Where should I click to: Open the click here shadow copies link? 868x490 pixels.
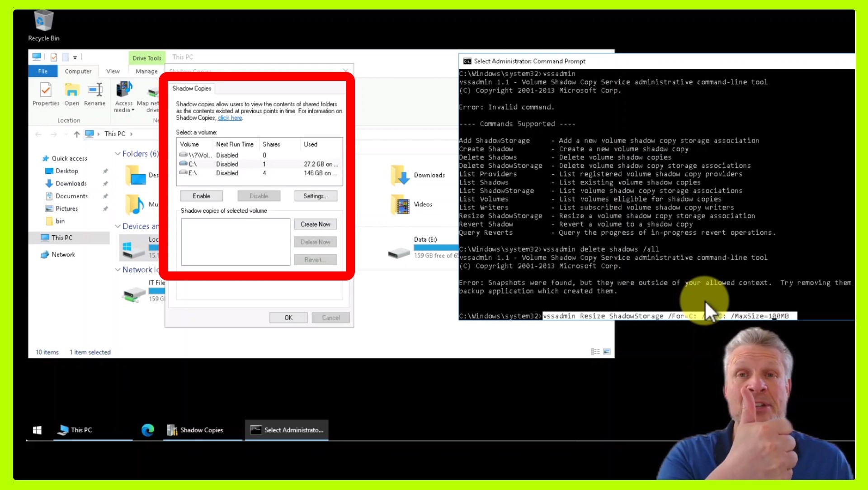230,118
